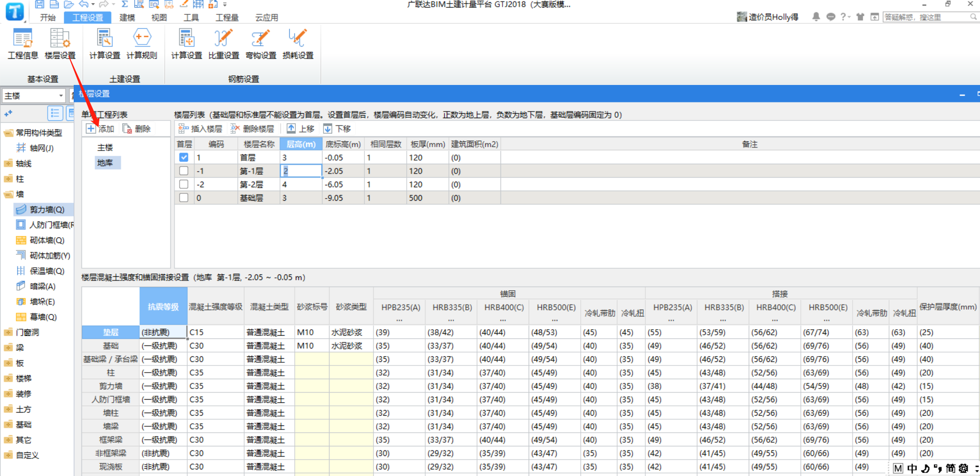The width and height of the screenshot is (980, 476).
Task: Click 垫层 row header in concrete table
Action: click(x=111, y=332)
